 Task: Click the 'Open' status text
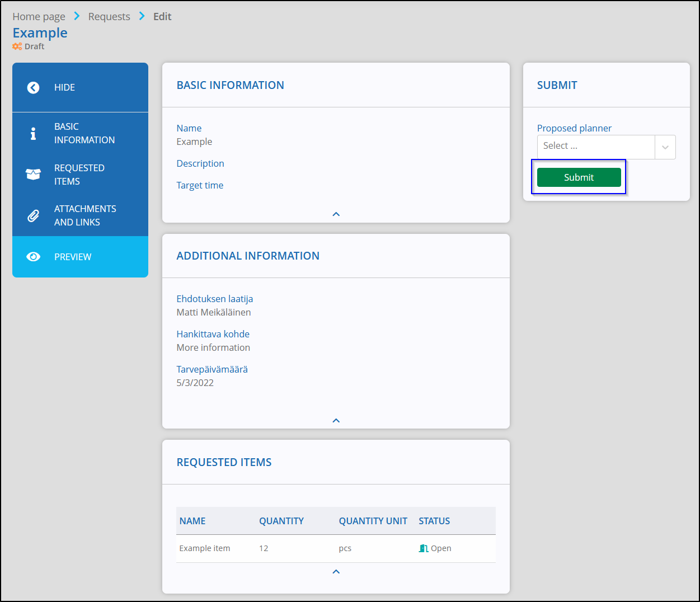click(441, 548)
